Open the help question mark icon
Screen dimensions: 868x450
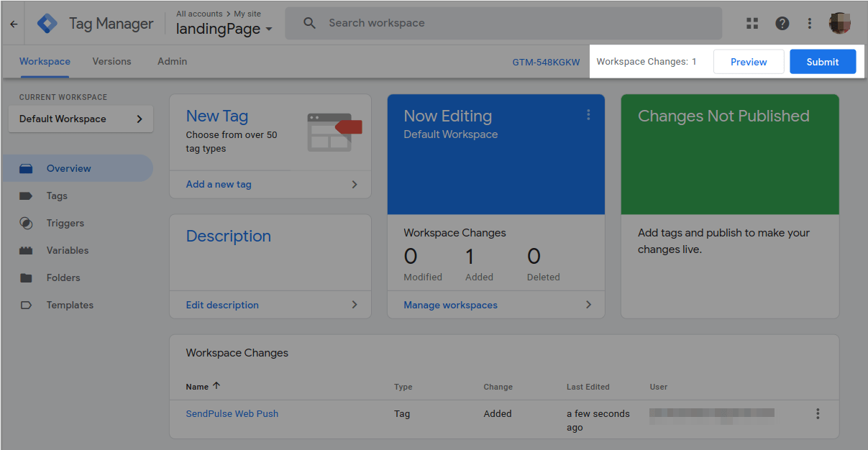pyautogui.click(x=782, y=23)
